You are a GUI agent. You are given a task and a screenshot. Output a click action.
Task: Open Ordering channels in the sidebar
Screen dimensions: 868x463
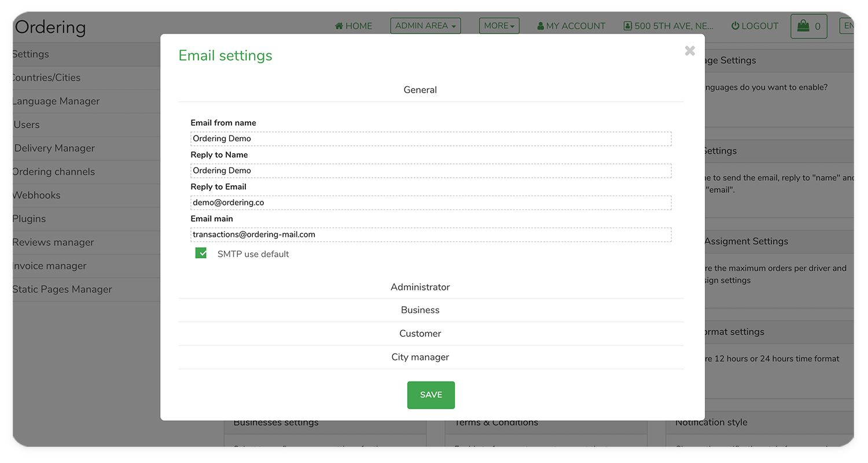(x=87, y=172)
